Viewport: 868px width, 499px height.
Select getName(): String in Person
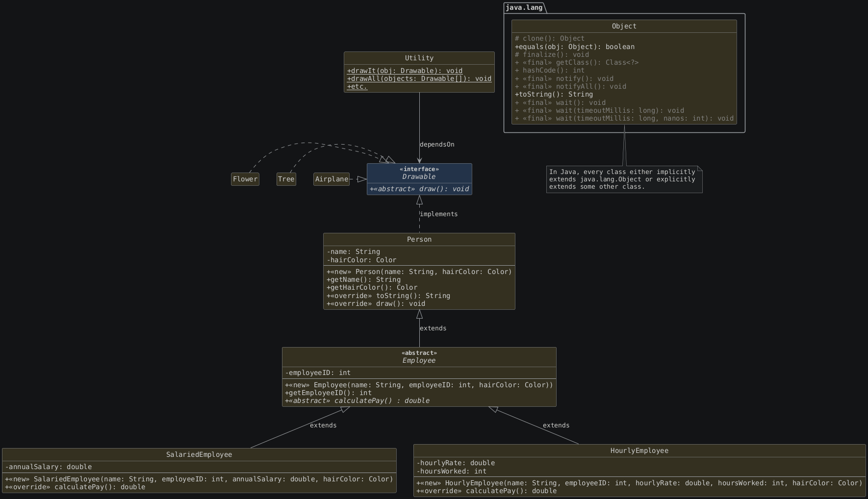pyautogui.click(x=363, y=279)
